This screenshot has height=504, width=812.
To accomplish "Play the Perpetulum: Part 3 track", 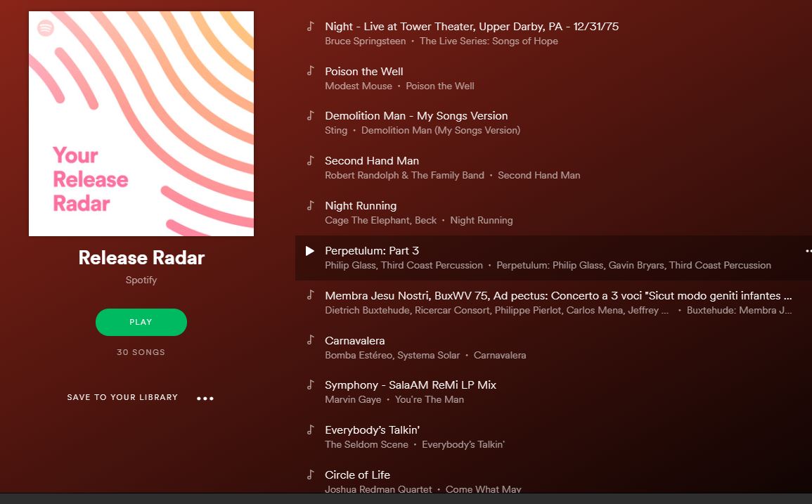I will click(309, 251).
